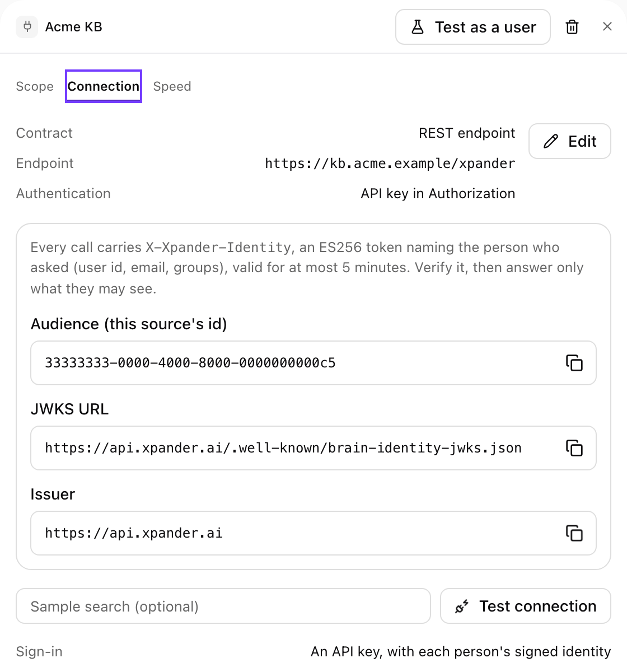Image resolution: width=627 pixels, height=672 pixels.
Task: Select the Connection tab
Action: (104, 86)
